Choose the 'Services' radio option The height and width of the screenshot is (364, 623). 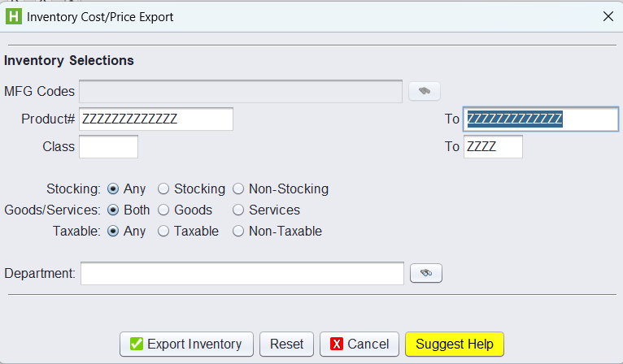(x=238, y=210)
